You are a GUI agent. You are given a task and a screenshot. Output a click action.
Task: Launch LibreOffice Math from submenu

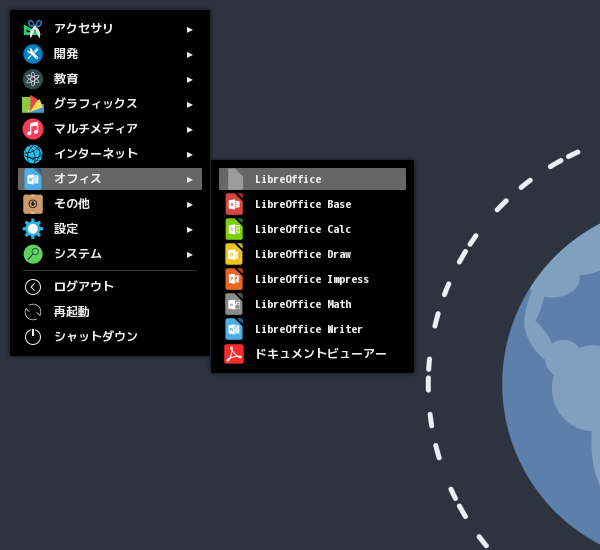(x=312, y=304)
